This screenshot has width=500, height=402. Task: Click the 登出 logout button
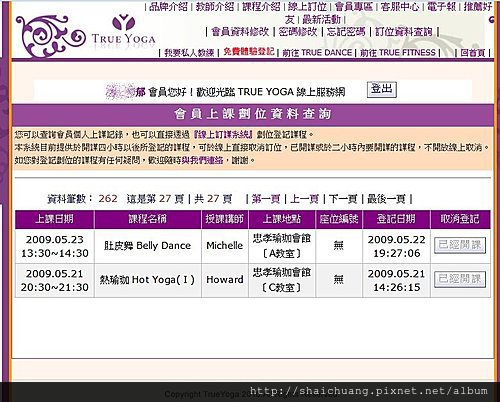[382, 90]
